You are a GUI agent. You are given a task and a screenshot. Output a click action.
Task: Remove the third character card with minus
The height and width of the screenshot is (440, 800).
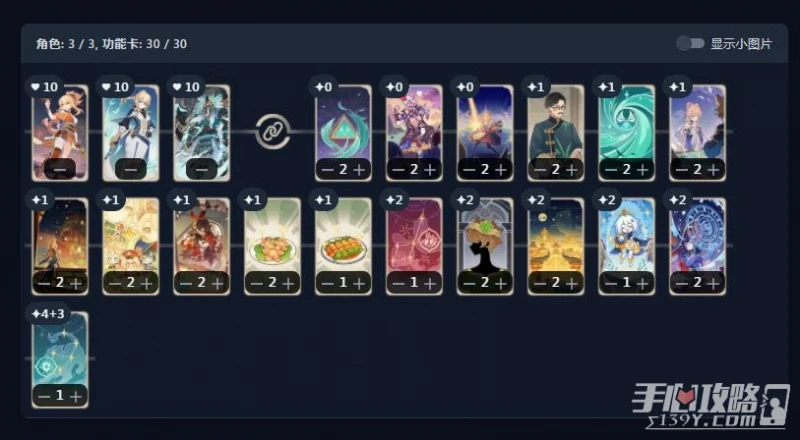click(202, 169)
